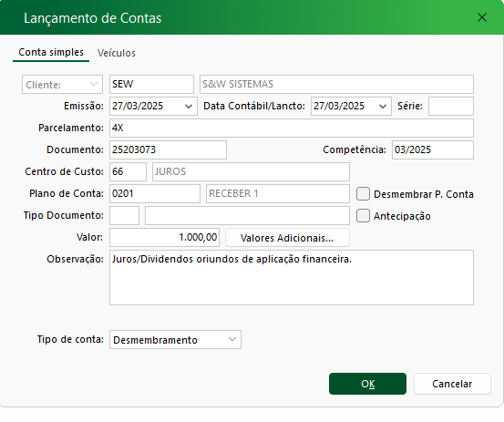Click the Valores Adicionais button
Viewport: 504px width, 422px height.
(x=287, y=238)
